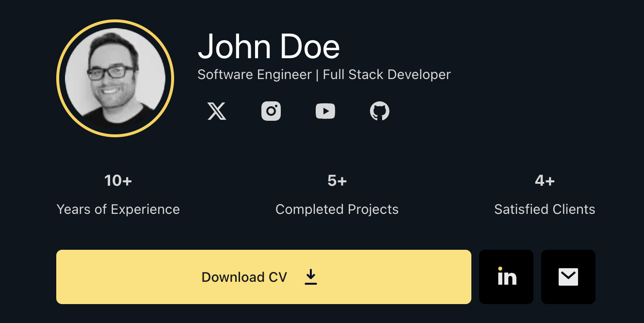Click the LinkedIn icon button
This screenshot has width=644, height=323.
tap(506, 277)
